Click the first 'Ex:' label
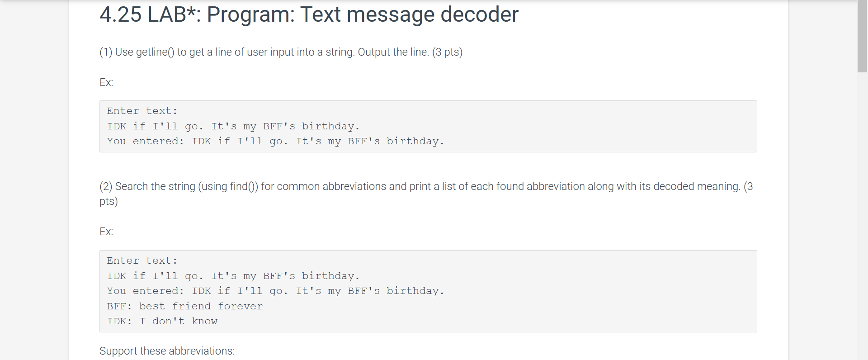The height and width of the screenshot is (360, 868). coord(106,82)
